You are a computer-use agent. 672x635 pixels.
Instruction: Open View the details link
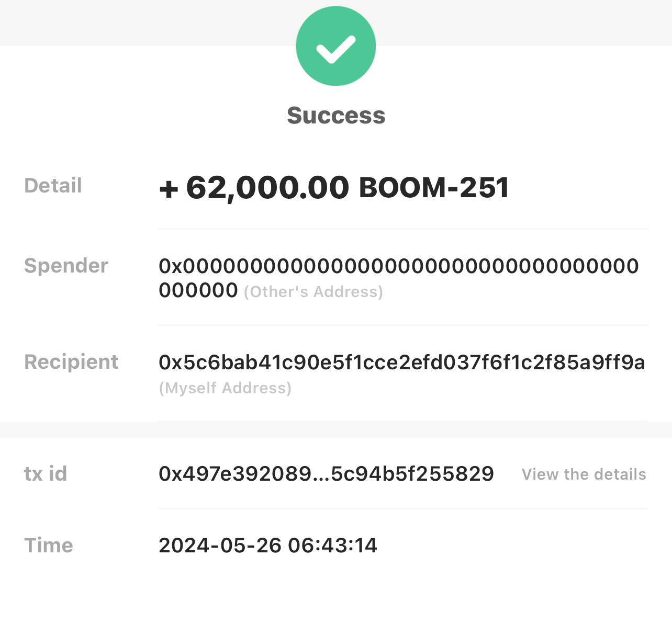tap(584, 474)
